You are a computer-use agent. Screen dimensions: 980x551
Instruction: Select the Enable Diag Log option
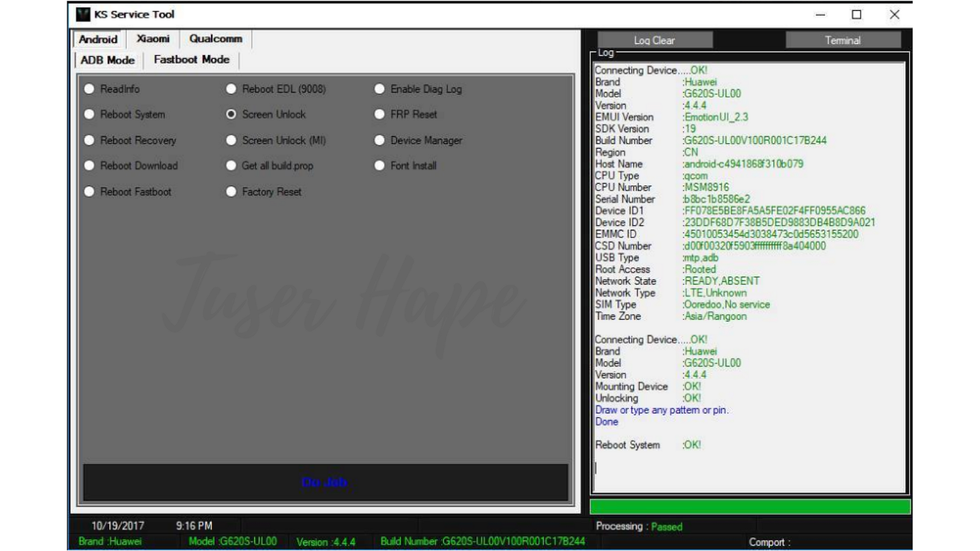pyautogui.click(x=380, y=89)
